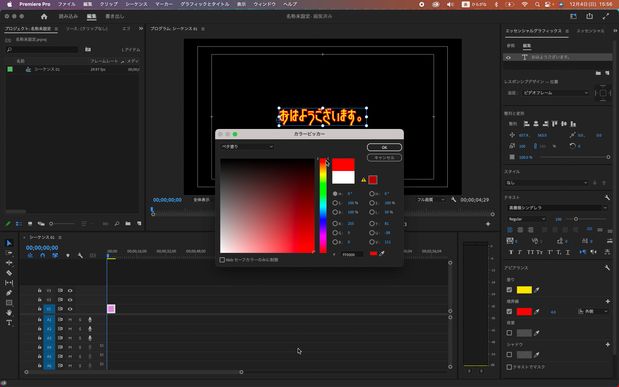Switch to the Import workspace tab

click(x=68, y=16)
